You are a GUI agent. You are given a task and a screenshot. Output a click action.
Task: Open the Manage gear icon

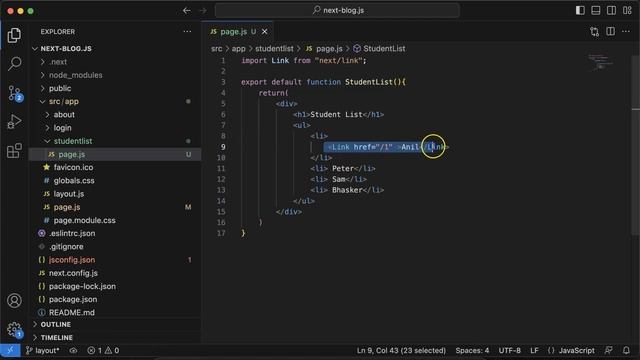(x=14, y=329)
